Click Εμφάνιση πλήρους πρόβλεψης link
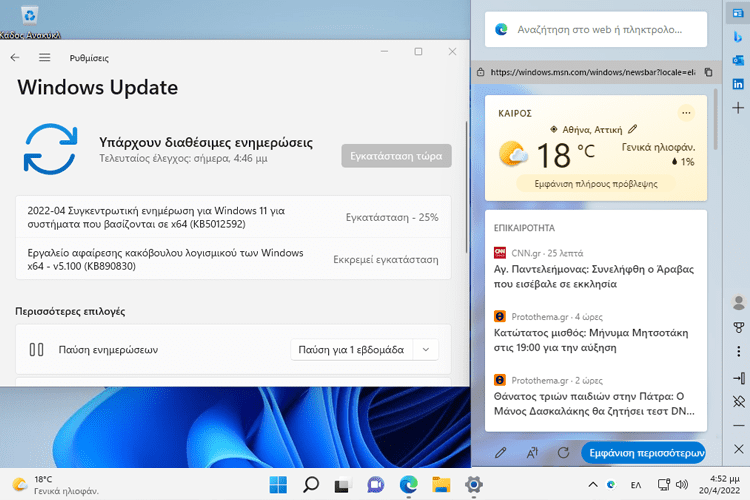 click(596, 184)
